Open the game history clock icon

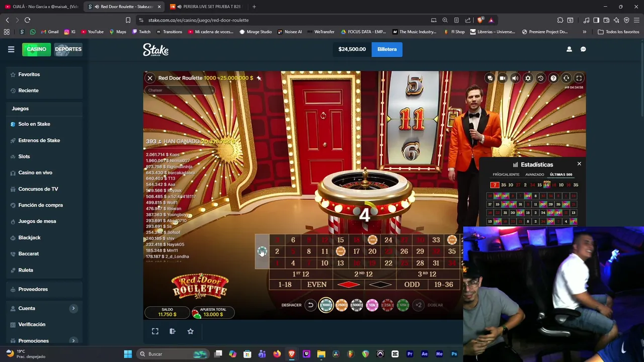pos(540,78)
